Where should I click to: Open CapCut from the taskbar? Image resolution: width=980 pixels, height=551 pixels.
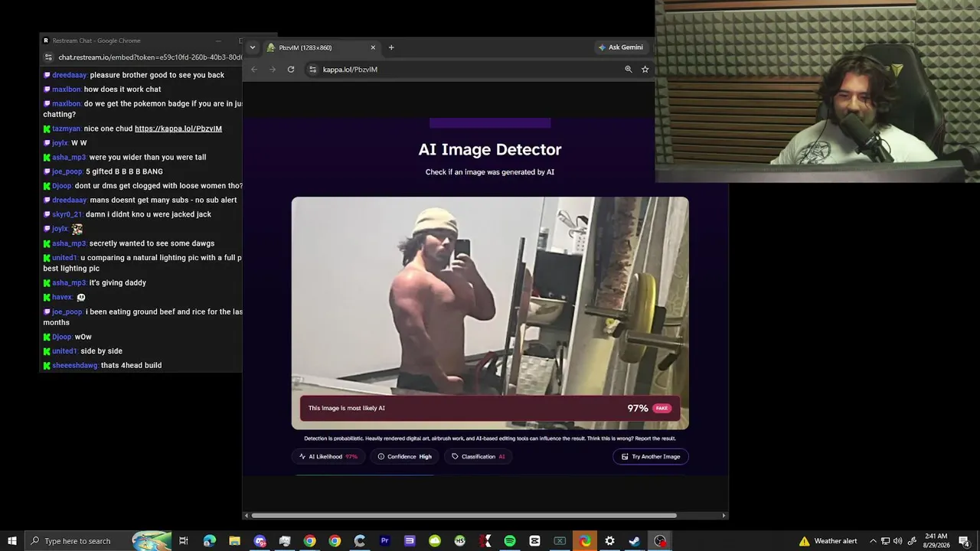(x=534, y=541)
